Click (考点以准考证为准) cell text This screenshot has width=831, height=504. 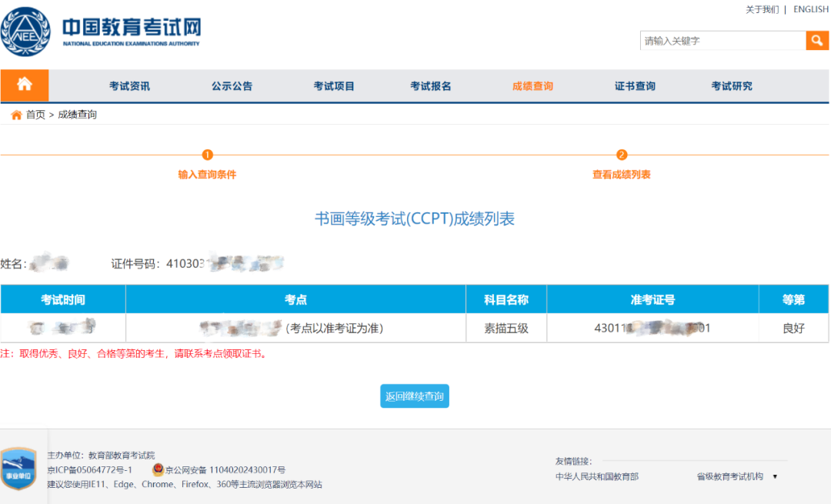click(x=334, y=328)
